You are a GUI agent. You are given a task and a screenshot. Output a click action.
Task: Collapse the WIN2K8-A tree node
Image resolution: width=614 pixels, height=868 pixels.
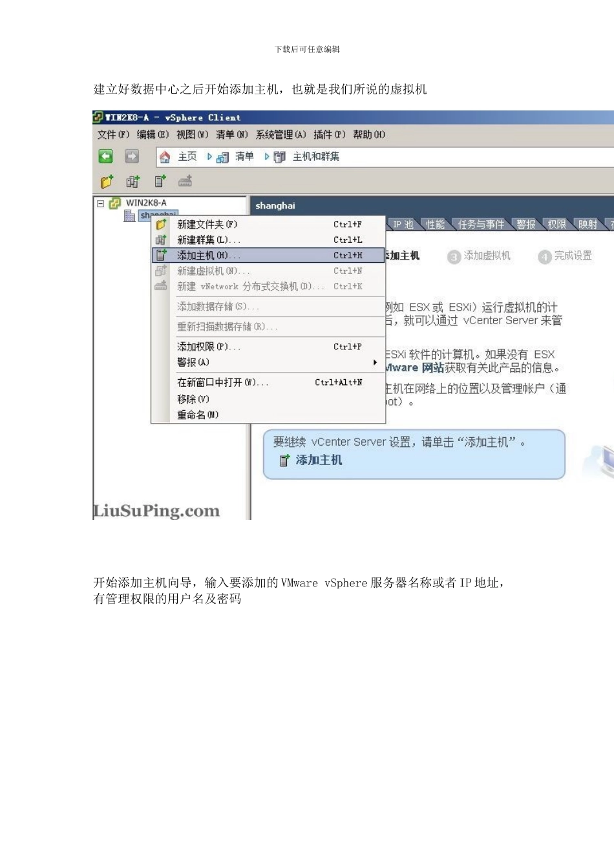pyautogui.click(x=101, y=203)
